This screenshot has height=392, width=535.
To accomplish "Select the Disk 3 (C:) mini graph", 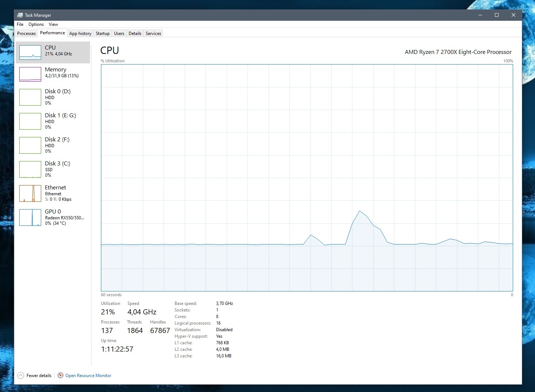I will 30,169.
